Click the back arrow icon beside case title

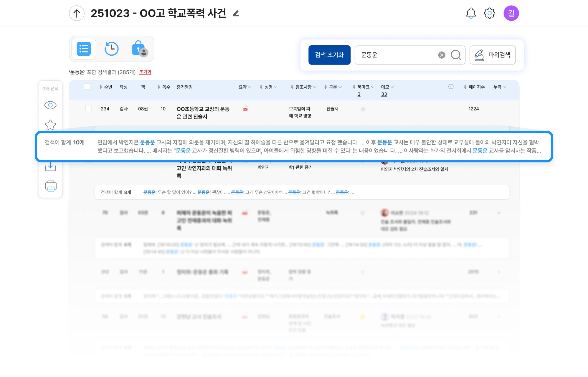pos(77,13)
